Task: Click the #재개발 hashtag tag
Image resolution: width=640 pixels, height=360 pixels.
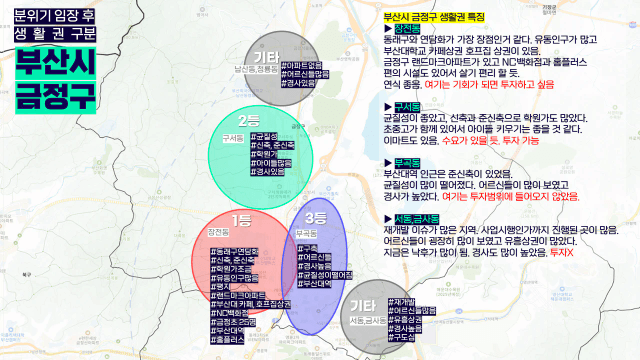Action: 401,302
